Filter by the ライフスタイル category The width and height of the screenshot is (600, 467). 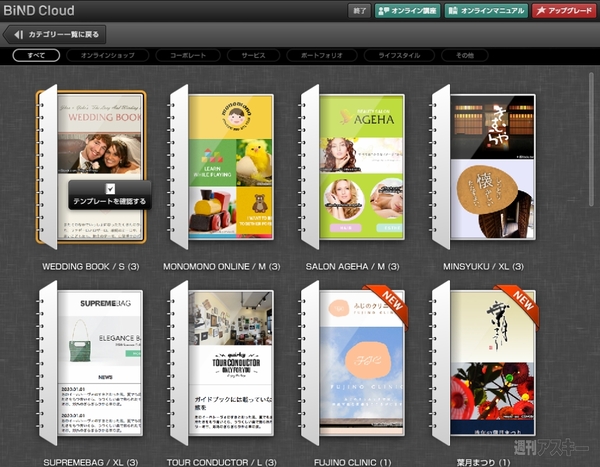[398, 55]
